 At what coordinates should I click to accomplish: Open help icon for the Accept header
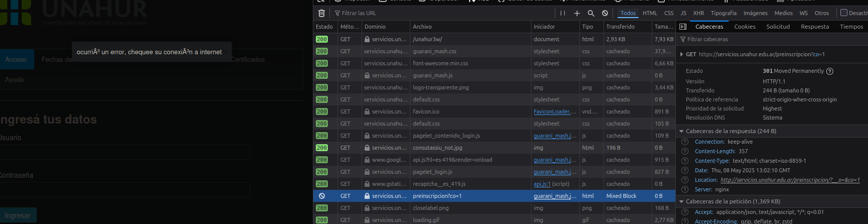pyautogui.click(x=685, y=212)
